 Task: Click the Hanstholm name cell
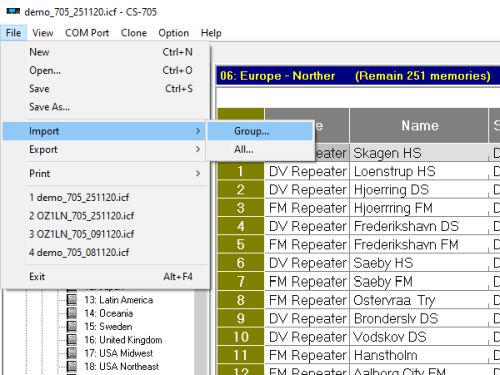point(419,355)
